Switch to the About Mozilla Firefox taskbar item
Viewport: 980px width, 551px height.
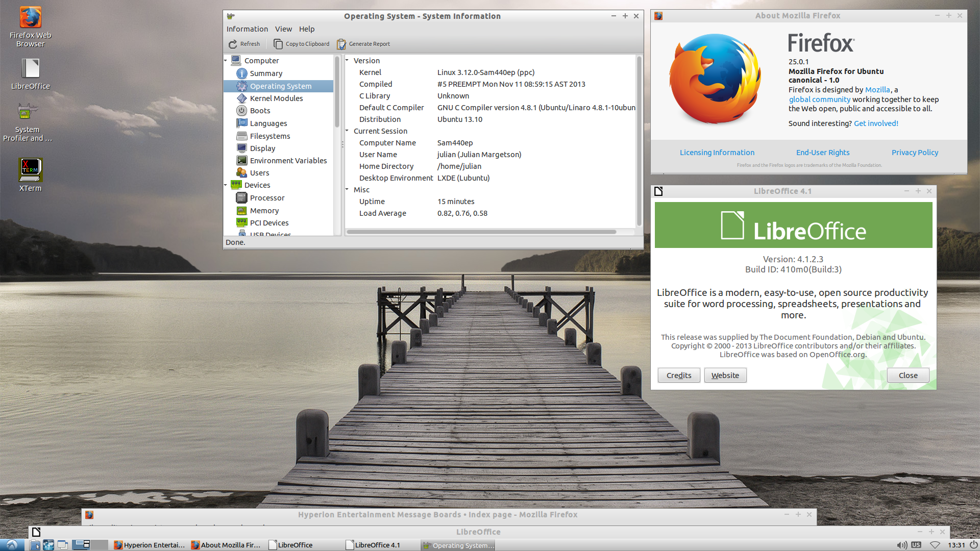pyautogui.click(x=226, y=545)
